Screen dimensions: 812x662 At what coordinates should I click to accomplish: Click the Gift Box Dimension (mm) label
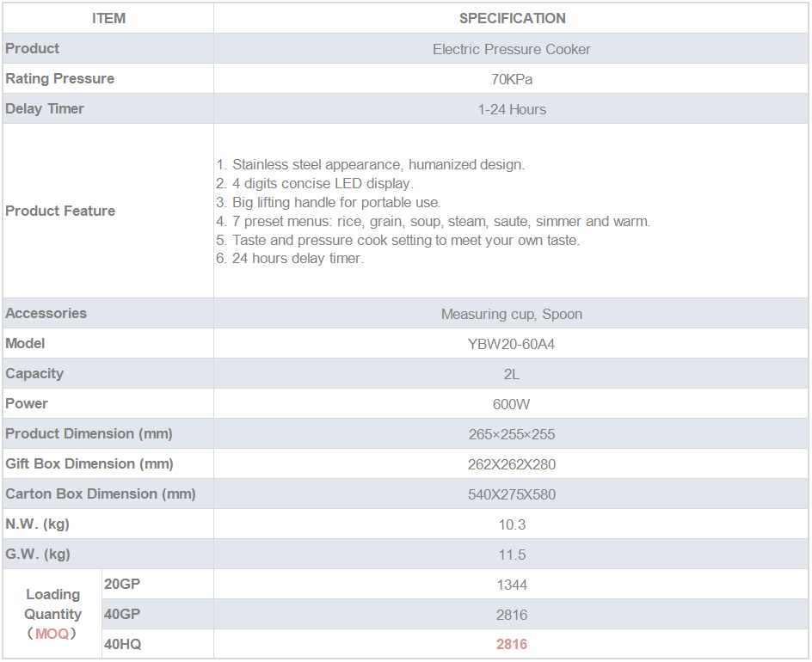[89, 463]
